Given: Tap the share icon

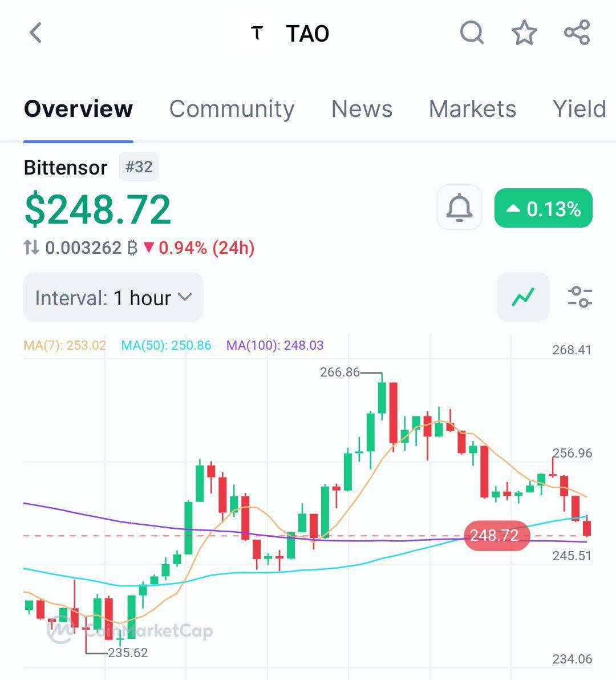Looking at the screenshot, I should [577, 33].
